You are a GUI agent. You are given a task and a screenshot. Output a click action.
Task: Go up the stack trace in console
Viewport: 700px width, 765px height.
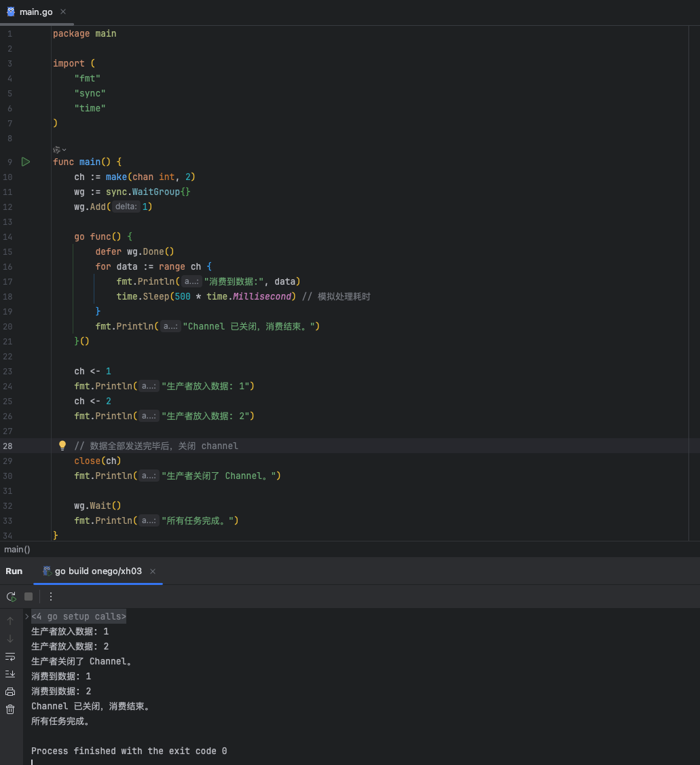click(x=10, y=621)
